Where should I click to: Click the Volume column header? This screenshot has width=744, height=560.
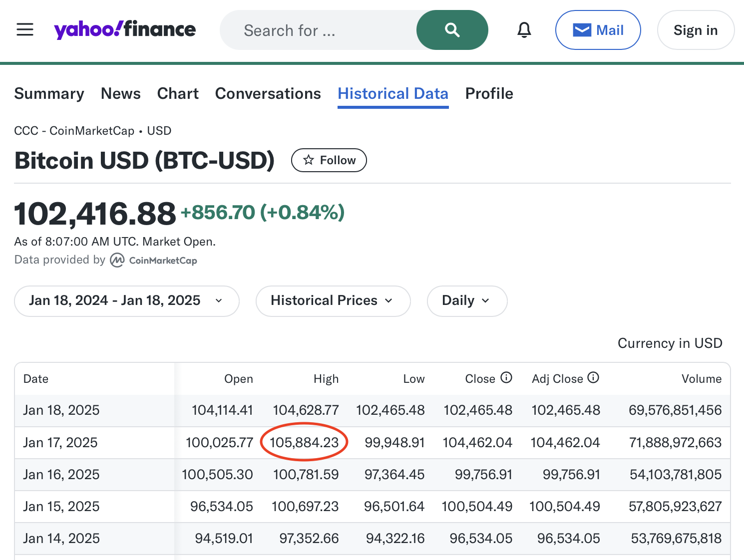coord(702,379)
